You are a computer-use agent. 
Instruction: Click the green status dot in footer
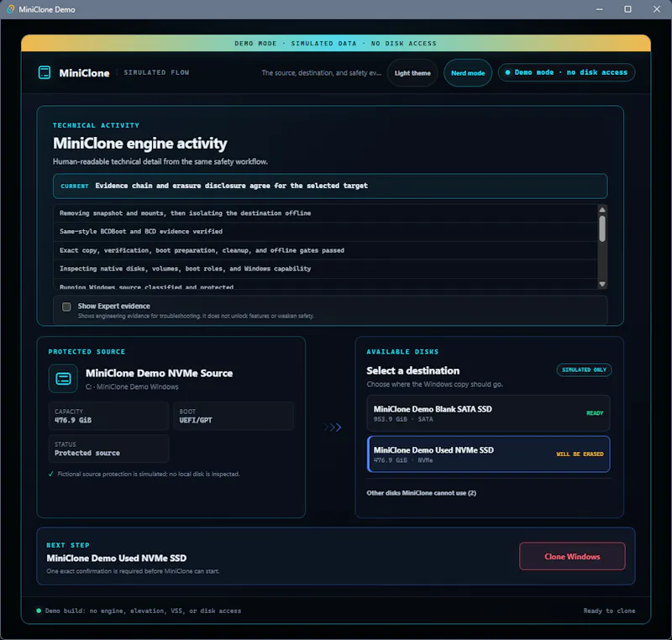[39, 611]
